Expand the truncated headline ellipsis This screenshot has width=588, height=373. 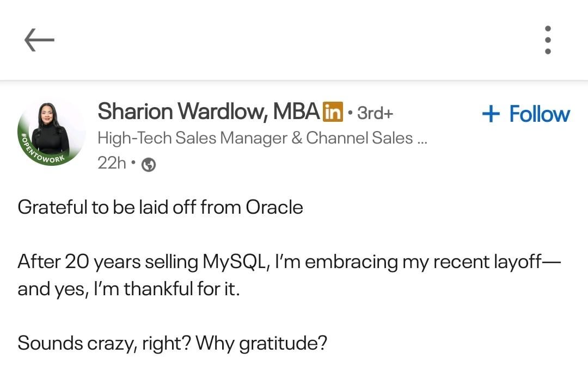[x=421, y=139]
